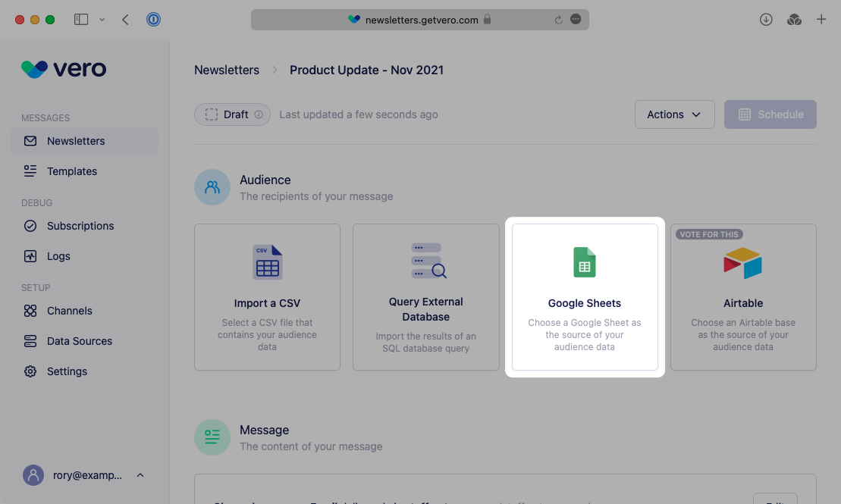This screenshot has height=504, width=841.
Task: Open the Actions dropdown
Action: coord(674,114)
